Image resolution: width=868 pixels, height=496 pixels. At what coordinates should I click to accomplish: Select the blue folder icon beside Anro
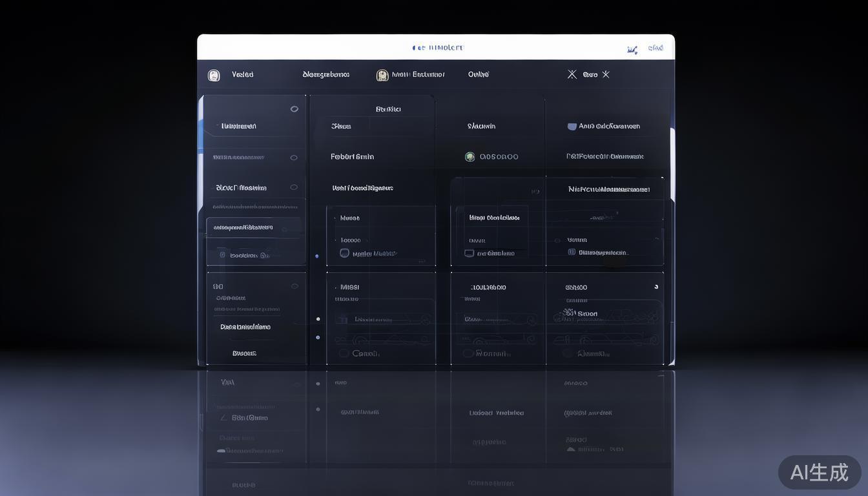click(572, 127)
